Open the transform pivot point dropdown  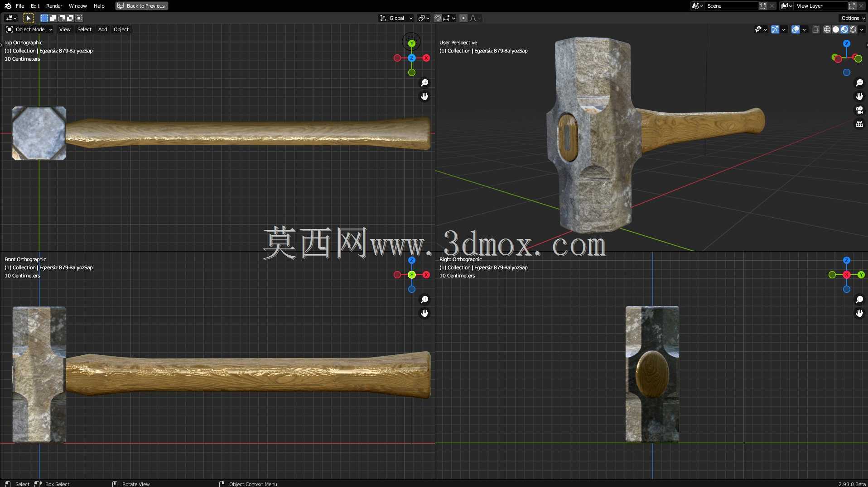(x=424, y=18)
